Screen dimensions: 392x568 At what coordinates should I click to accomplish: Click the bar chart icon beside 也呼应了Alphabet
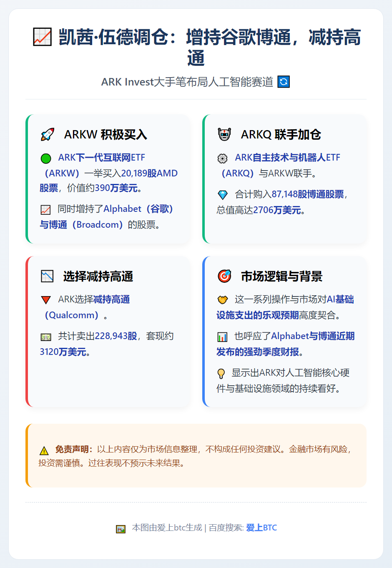click(223, 337)
